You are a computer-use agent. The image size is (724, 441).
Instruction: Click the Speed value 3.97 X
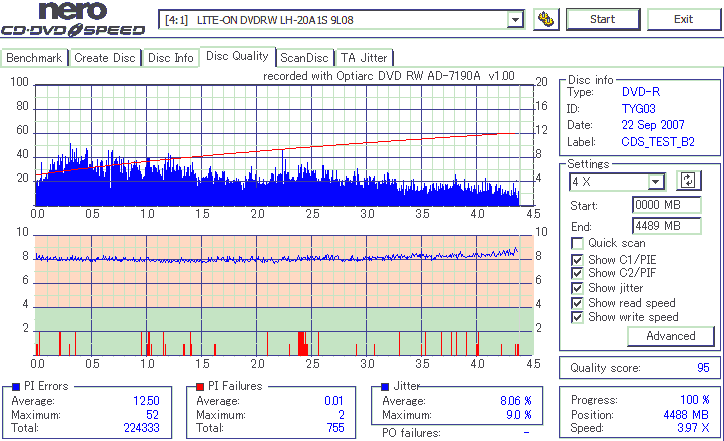pyautogui.click(x=693, y=428)
